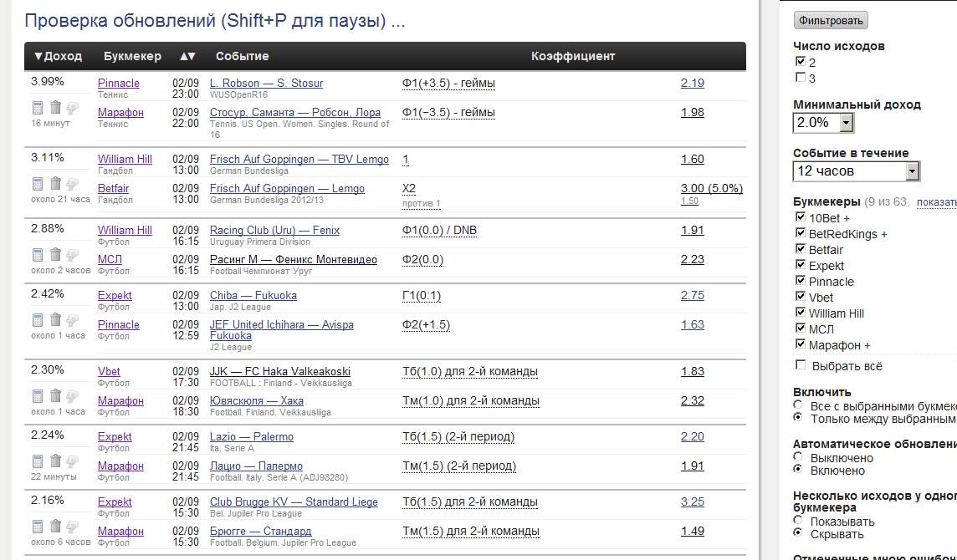Click the 'Фильтровать' button

831,21
